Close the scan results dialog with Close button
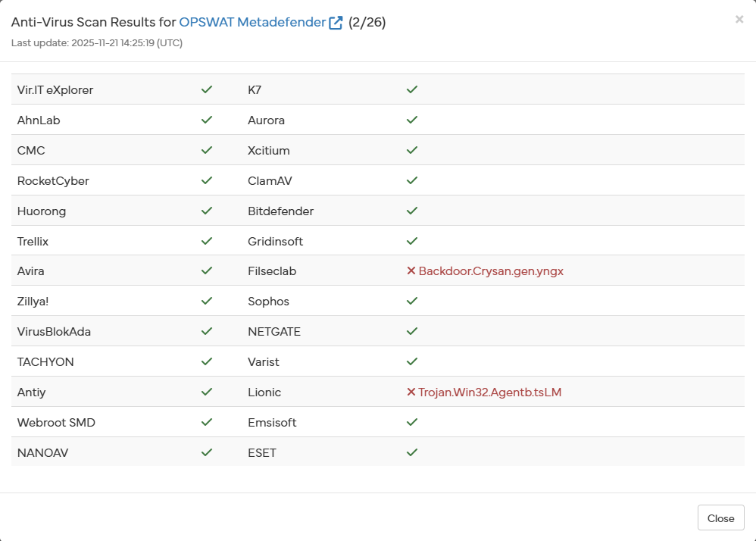The image size is (756, 541). click(720, 518)
